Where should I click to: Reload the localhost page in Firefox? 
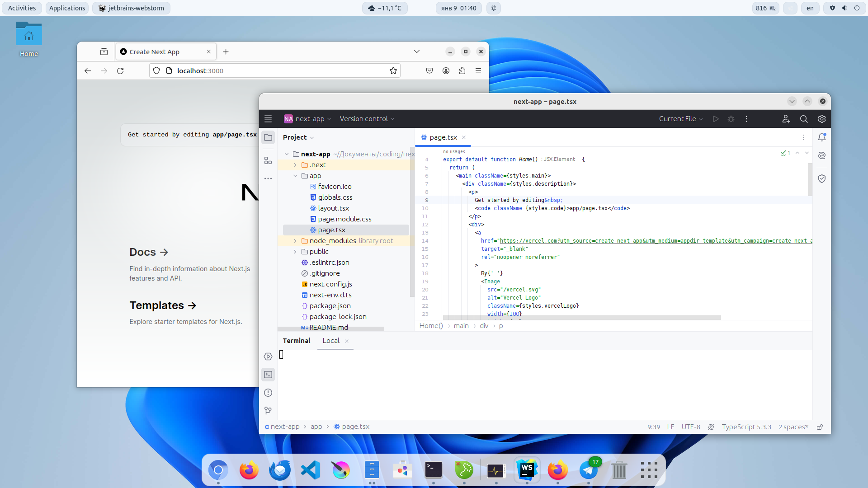pos(120,71)
